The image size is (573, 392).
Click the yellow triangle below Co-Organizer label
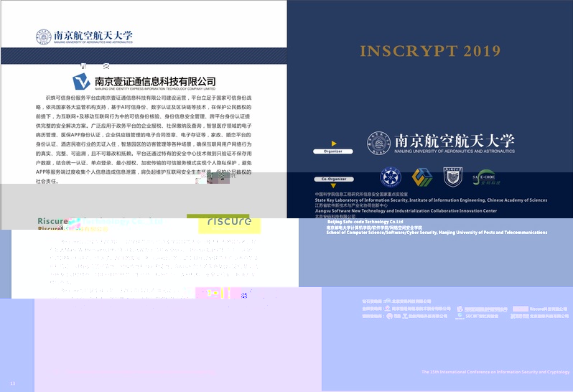pos(333,185)
